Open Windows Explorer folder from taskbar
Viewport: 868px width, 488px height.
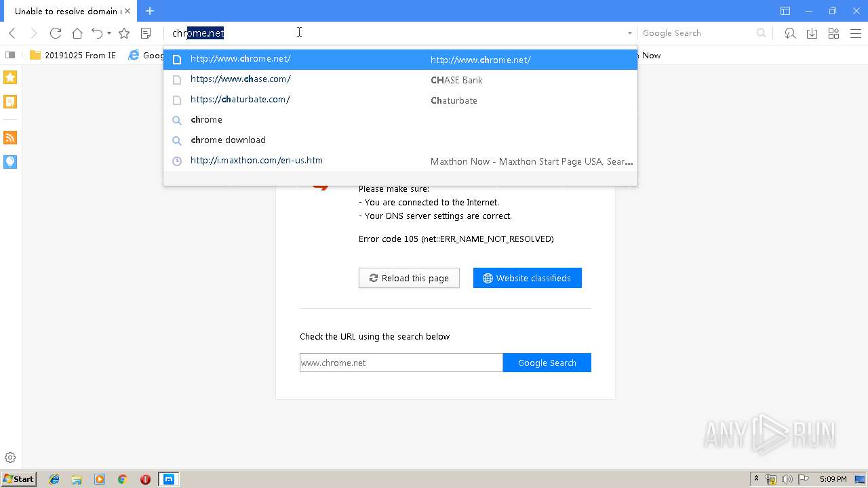pos(77,479)
